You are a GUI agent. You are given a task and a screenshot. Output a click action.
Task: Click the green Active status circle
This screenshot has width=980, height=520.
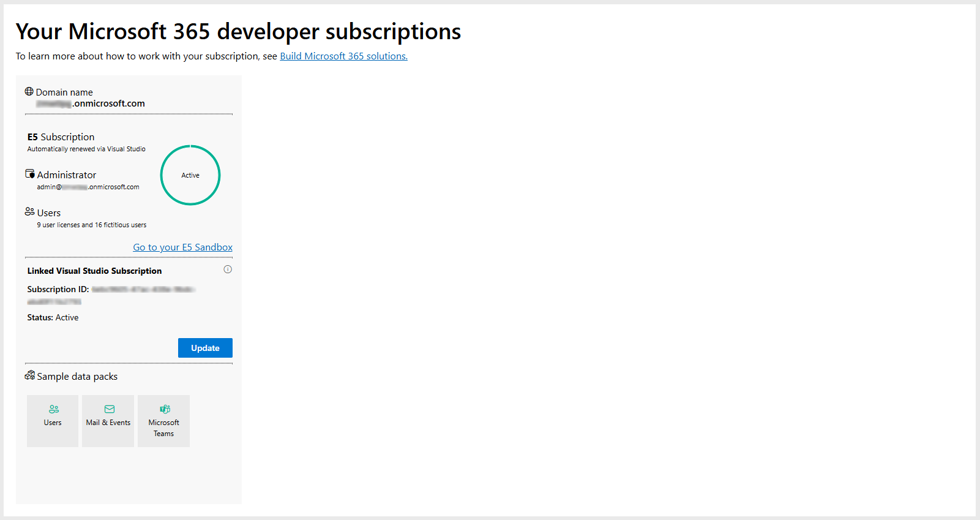tap(190, 175)
